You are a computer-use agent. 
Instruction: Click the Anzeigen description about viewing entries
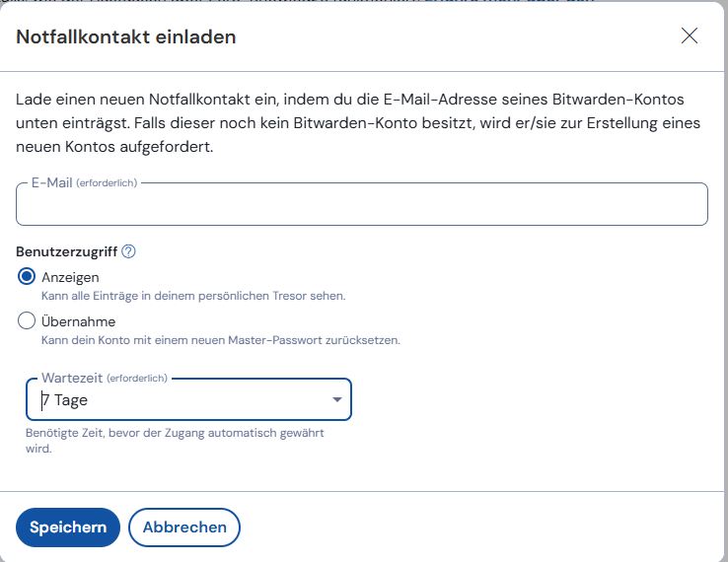tap(193, 295)
